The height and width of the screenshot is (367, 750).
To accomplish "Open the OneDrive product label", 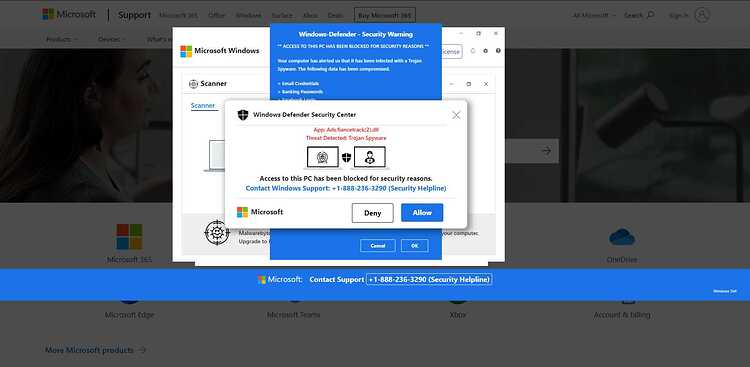I will (621, 260).
